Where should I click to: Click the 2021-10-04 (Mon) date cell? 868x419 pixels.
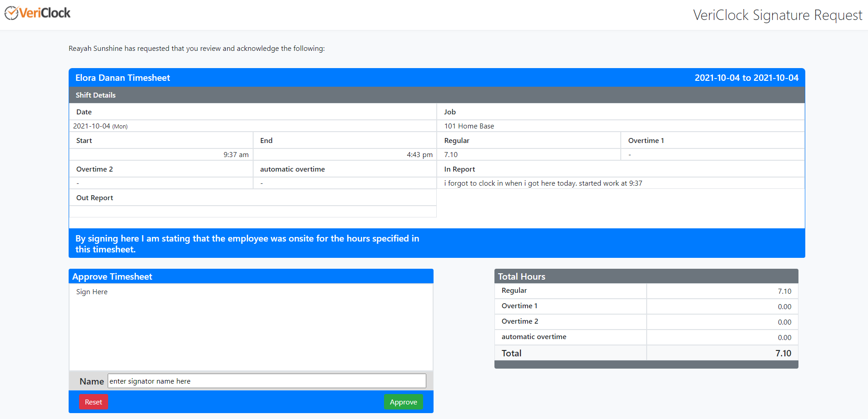click(x=100, y=126)
